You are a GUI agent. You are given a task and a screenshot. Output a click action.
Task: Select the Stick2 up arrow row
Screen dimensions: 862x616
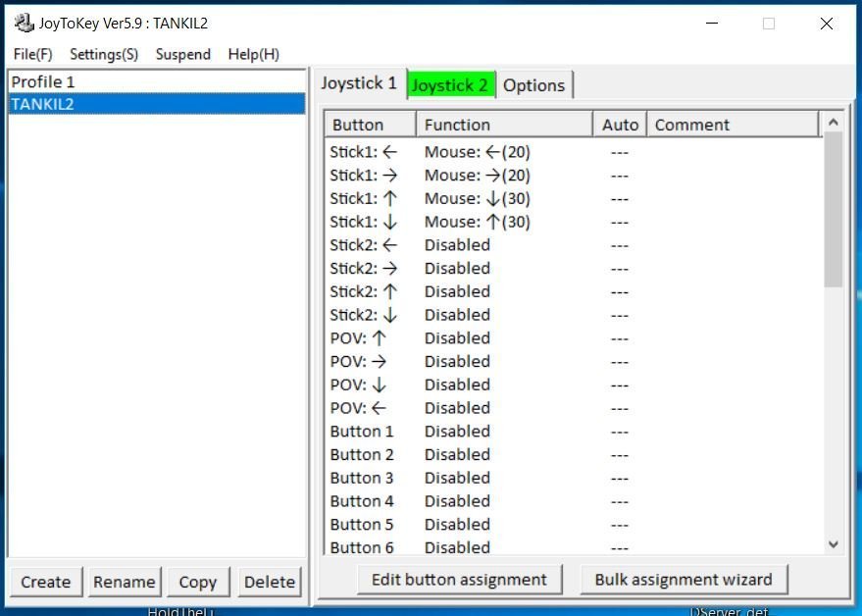pyautogui.click(x=574, y=291)
